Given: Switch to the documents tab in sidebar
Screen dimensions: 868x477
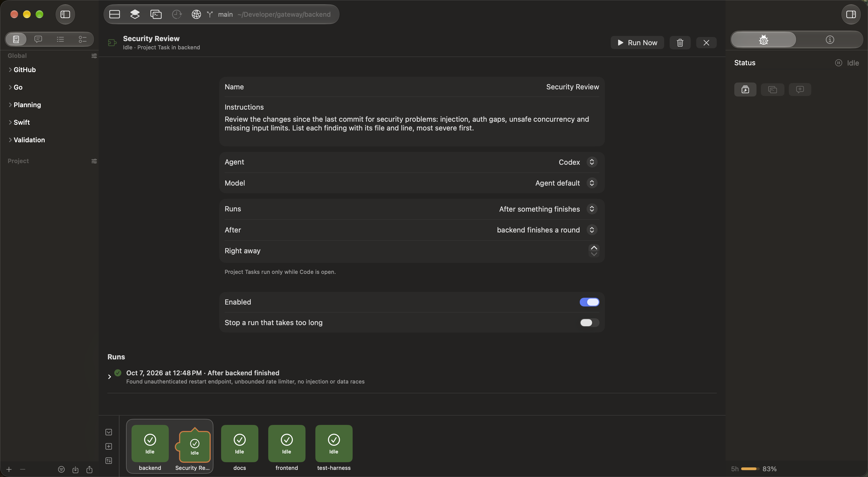Looking at the screenshot, I should (x=16, y=39).
